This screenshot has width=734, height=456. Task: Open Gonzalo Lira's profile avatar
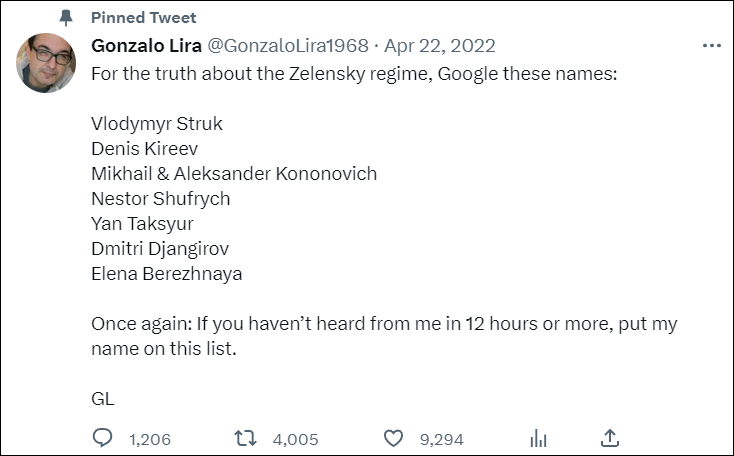pyautogui.click(x=46, y=63)
